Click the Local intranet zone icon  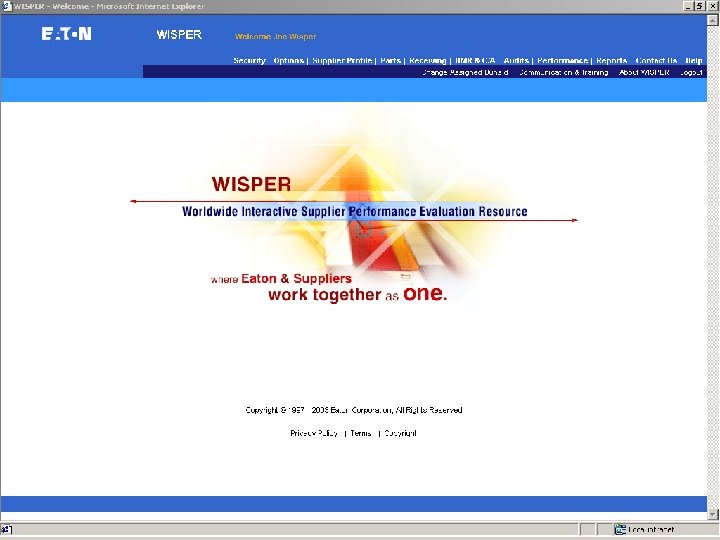pyautogui.click(x=620, y=529)
